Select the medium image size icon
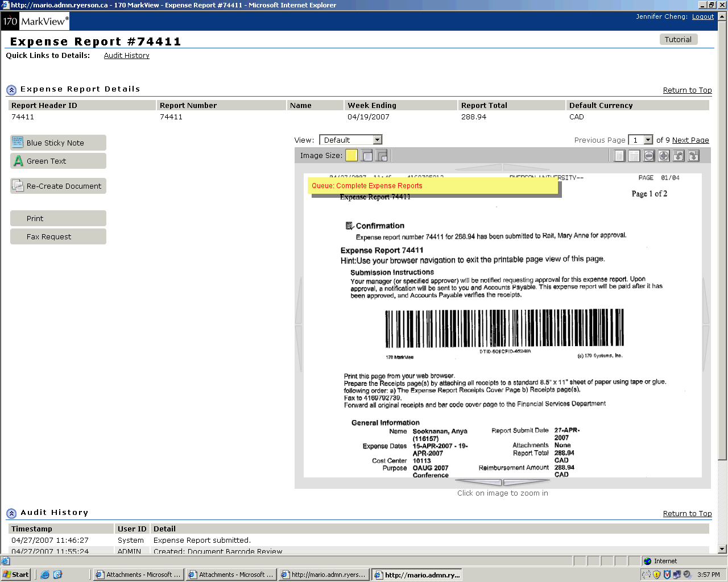The width and height of the screenshot is (728, 582). (367, 156)
